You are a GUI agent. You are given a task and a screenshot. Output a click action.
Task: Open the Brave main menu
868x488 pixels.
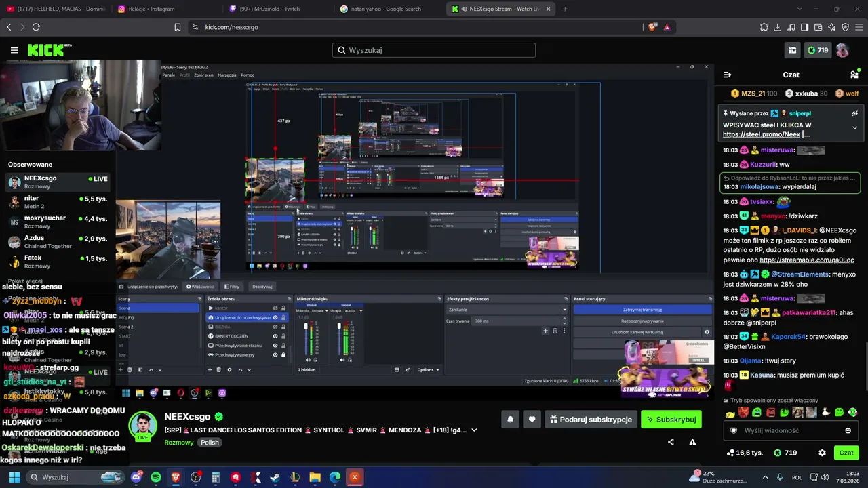click(x=859, y=27)
